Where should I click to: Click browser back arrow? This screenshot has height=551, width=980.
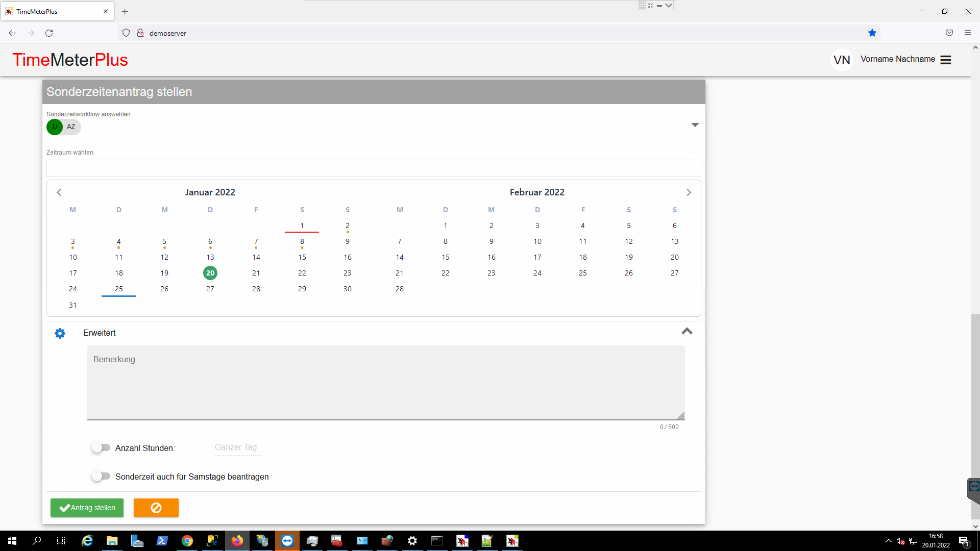click(x=12, y=33)
